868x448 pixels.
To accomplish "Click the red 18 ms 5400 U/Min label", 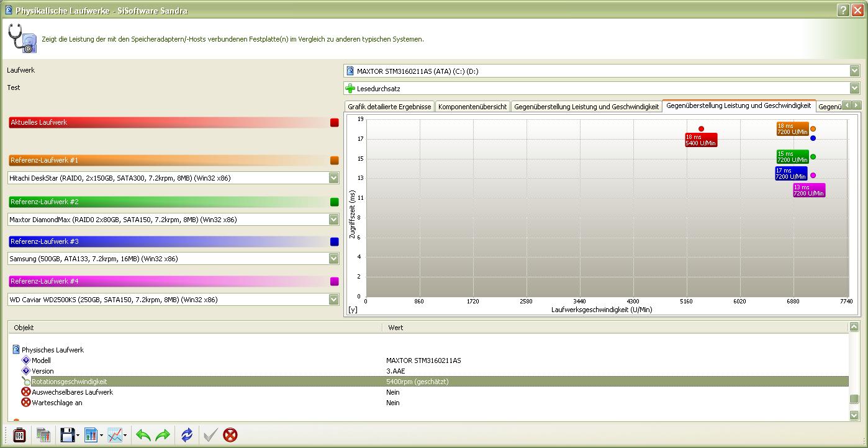I will coord(701,140).
